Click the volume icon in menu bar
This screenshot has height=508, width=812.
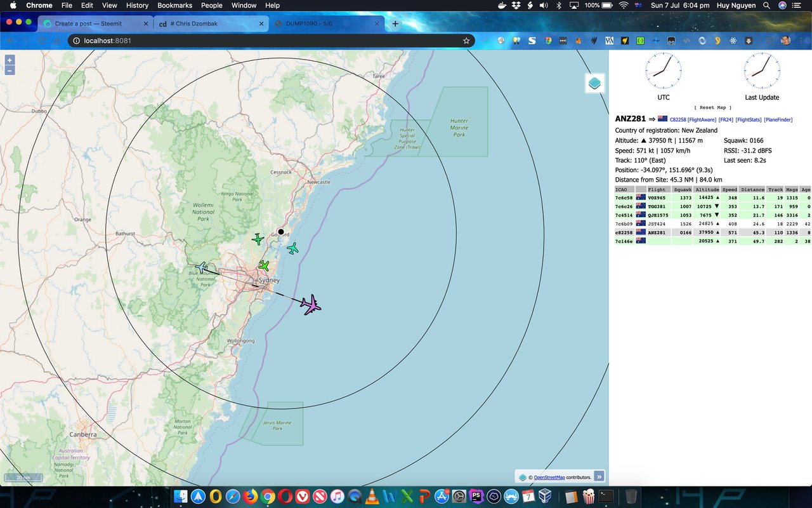click(544, 5)
